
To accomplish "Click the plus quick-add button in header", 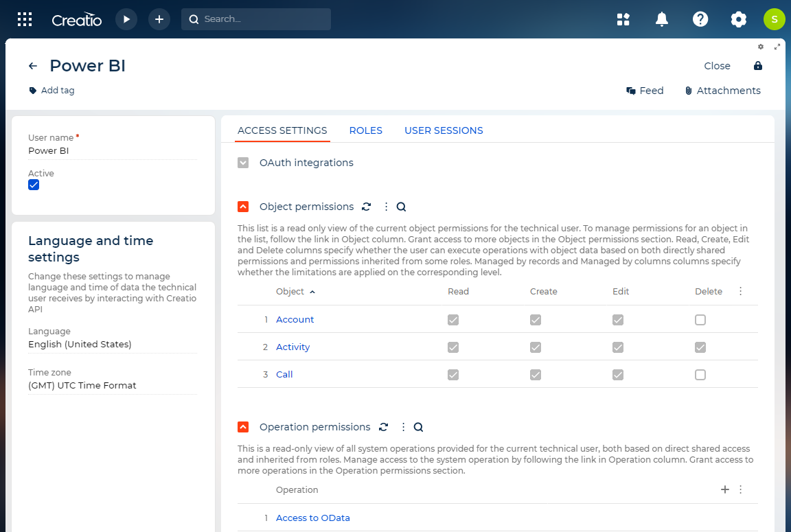I will click(159, 19).
